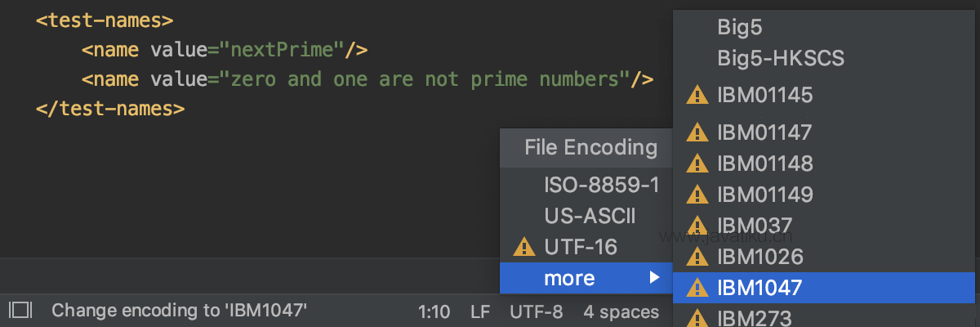
Task: Click warning icon next to IBM01149
Action: 697,195
